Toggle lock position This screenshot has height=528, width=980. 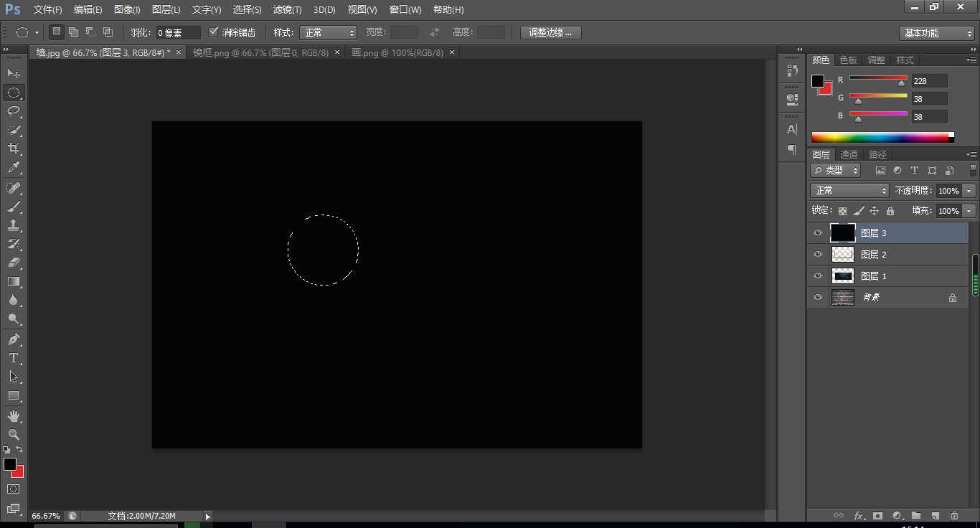click(874, 211)
